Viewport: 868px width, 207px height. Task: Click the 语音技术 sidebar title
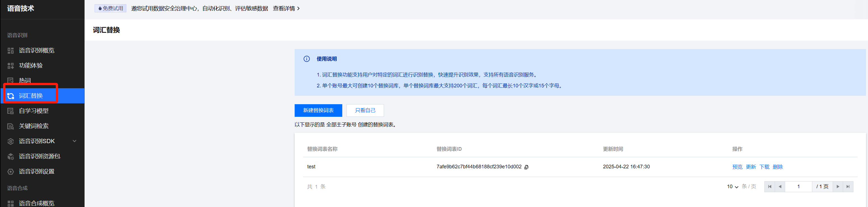click(x=20, y=8)
